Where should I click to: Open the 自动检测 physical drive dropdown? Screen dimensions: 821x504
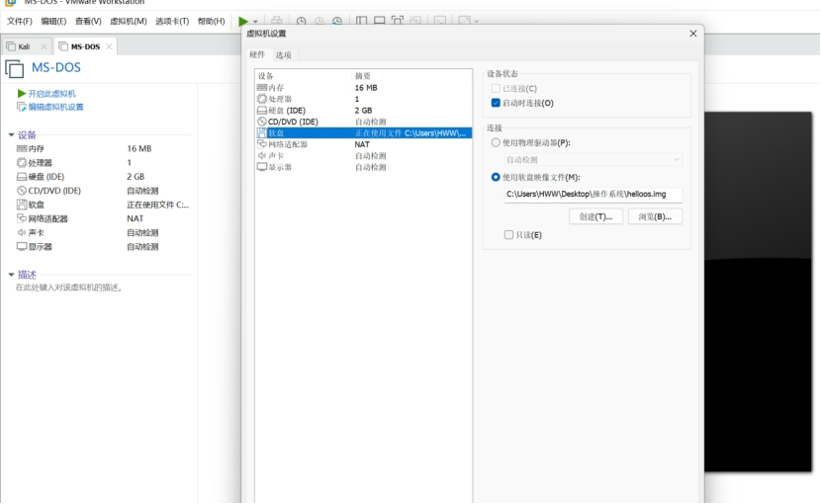click(593, 160)
